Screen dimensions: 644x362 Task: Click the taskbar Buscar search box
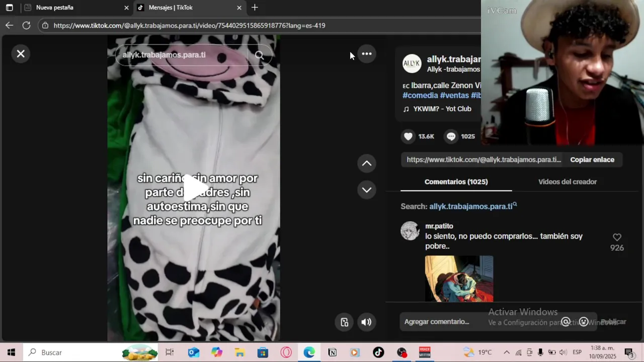[x=91, y=352]
